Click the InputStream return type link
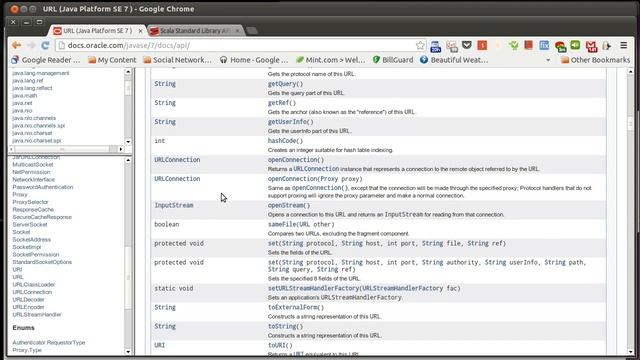Screen dimensions: 640x360 (174, 205)
